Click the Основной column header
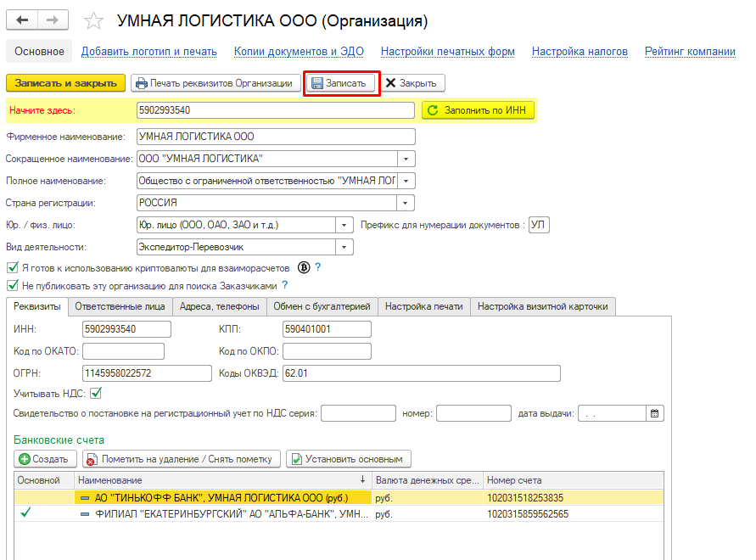Screen dimensions: 756x560 pyautogui.click(x=44, y=480)
